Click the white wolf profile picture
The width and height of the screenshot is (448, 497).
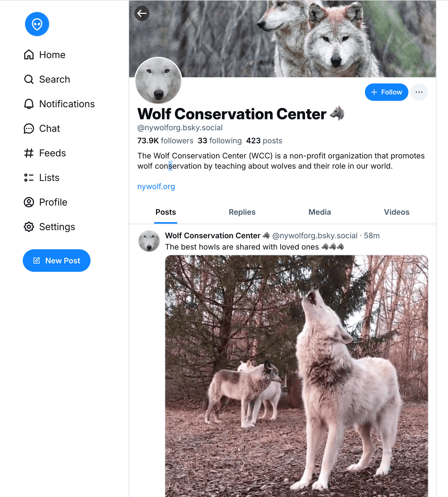click(158, 80)
